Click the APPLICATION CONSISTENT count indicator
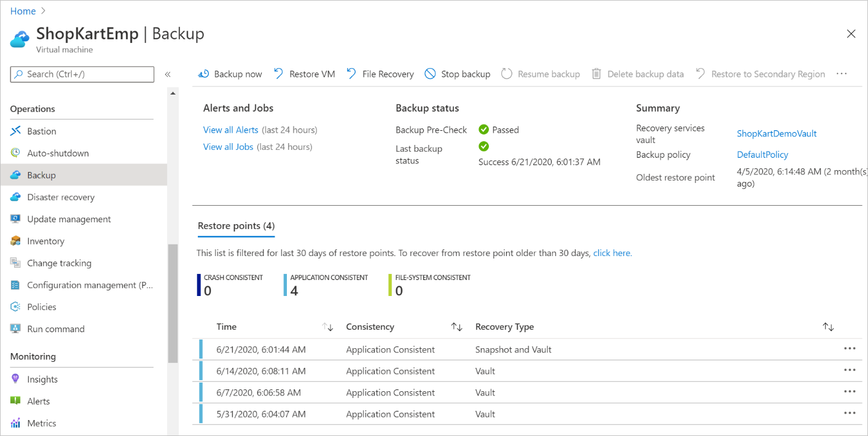Viewport: 868px width, 436px height. 326,285
